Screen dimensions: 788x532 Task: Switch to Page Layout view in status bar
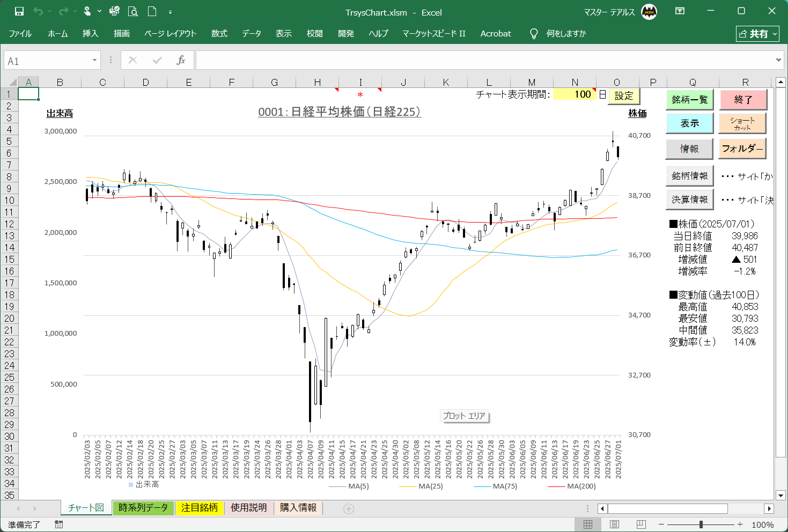point(615,524)
